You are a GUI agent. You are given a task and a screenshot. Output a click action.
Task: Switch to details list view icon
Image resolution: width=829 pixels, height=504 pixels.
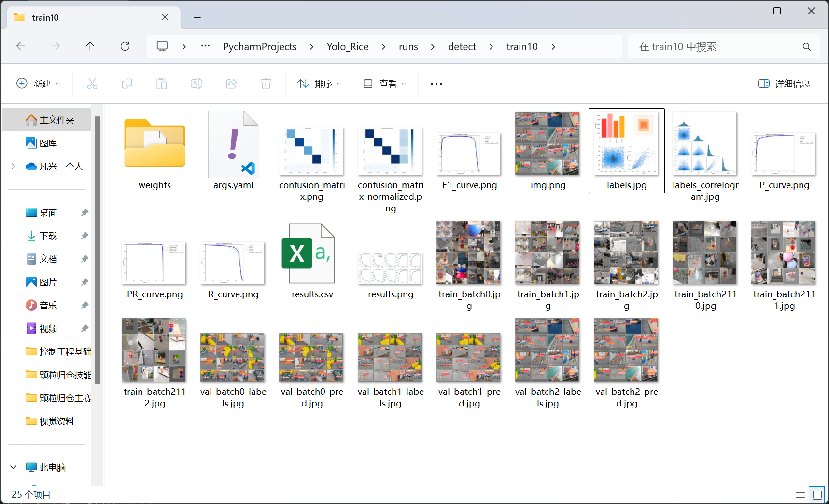tap(801, 494)
